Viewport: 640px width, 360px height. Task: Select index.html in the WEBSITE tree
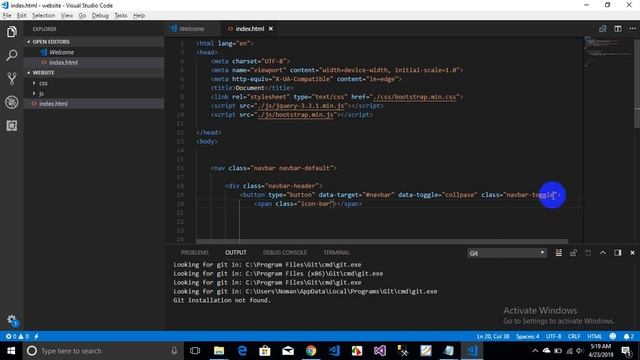click(x=94, y=104)
